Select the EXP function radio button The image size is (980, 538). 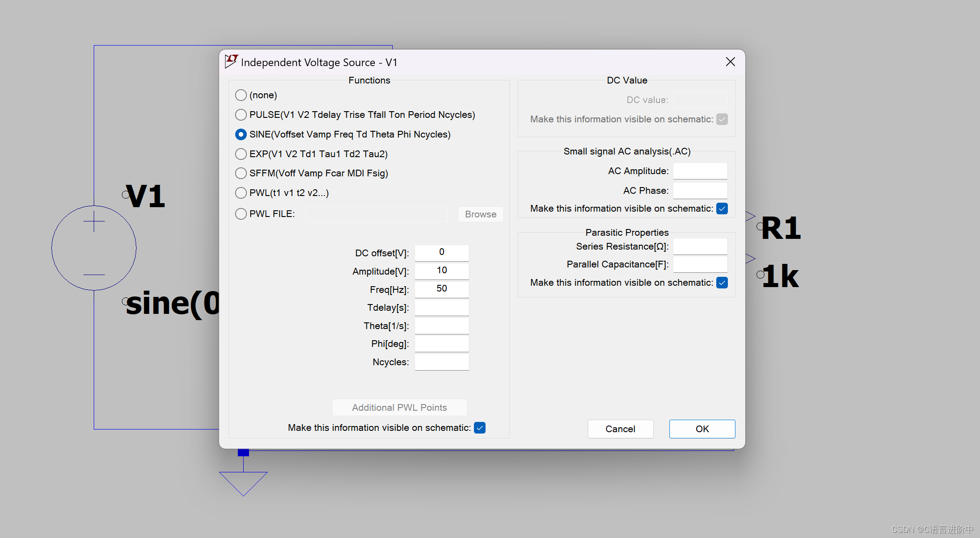pos(241,154)
